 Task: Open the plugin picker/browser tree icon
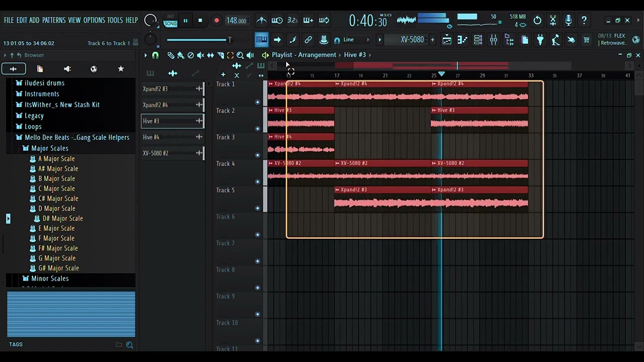click(509, 40)
